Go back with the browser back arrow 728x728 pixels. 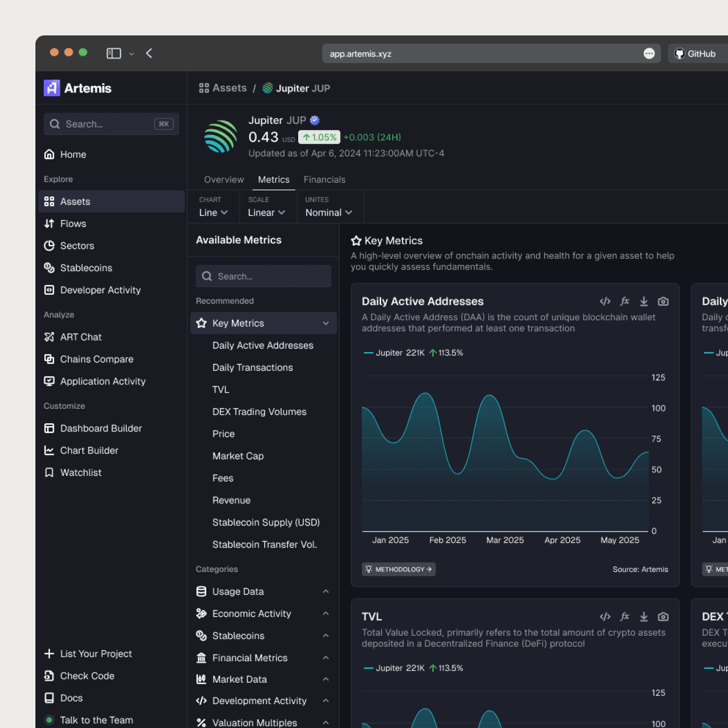[149, 53]
